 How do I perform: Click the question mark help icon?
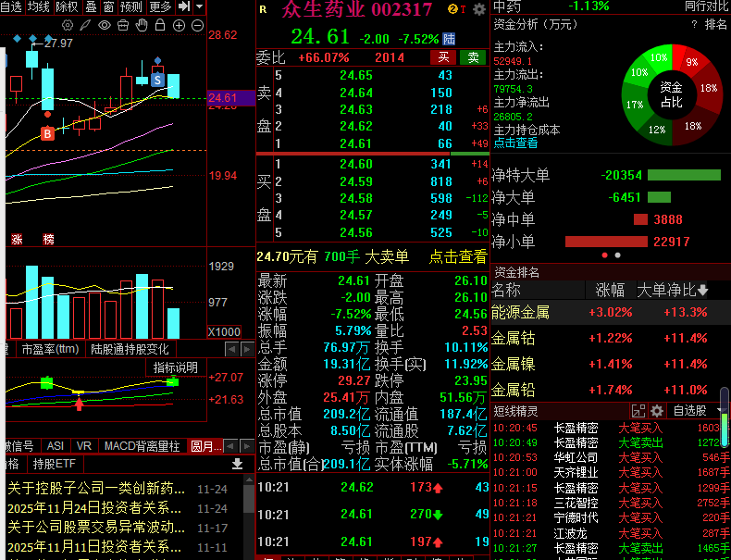click(694, 25)
